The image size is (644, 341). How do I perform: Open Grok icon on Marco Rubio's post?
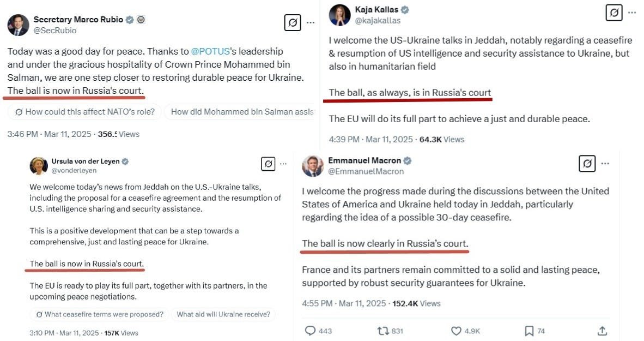(293, 22)
